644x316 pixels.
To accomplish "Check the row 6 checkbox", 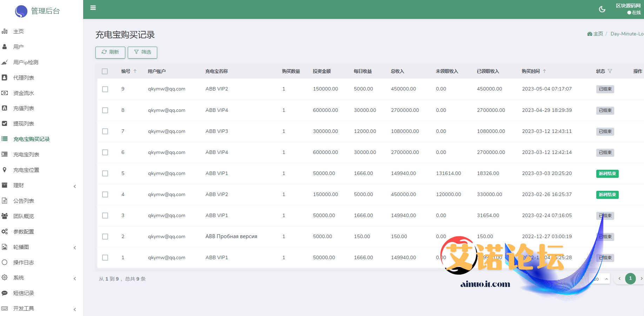I will pos(105,152).
